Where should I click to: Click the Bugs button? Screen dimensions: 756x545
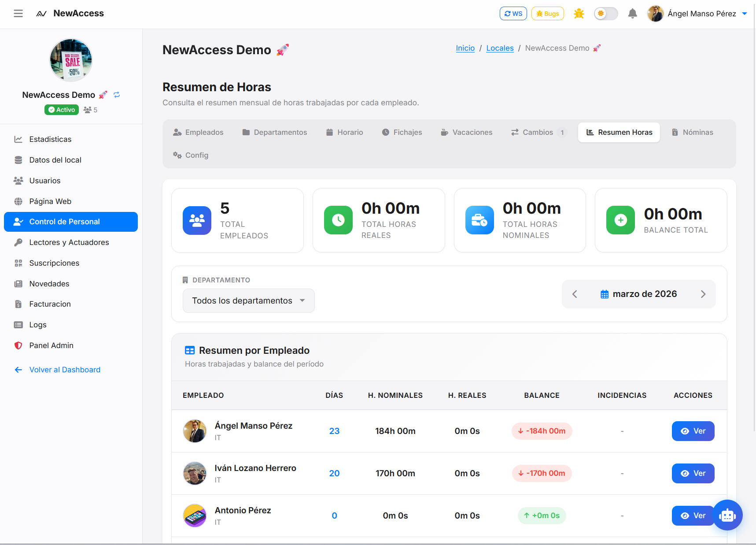pyautogui.click(x=547, y=14)
